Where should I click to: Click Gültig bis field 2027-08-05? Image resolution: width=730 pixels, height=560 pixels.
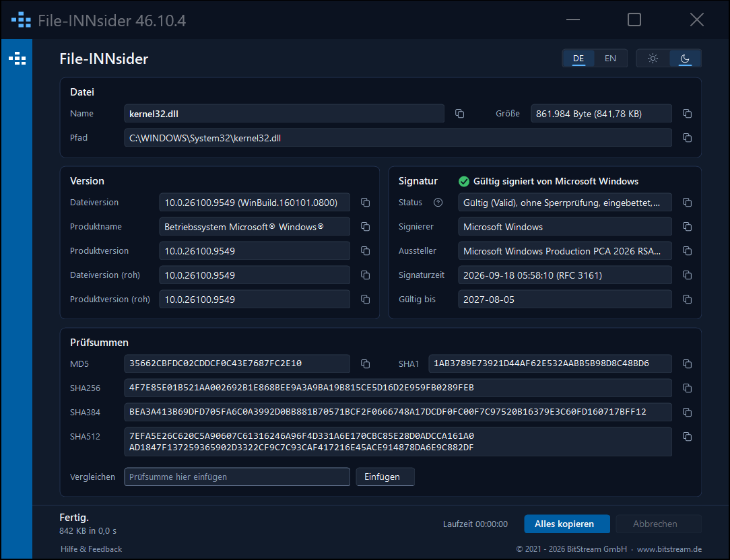565,300
